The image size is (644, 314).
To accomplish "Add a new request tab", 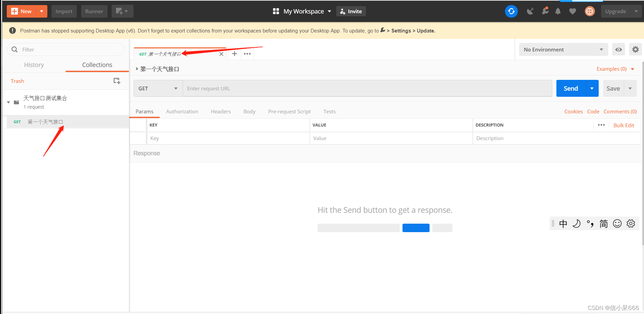I will (234, 53).
